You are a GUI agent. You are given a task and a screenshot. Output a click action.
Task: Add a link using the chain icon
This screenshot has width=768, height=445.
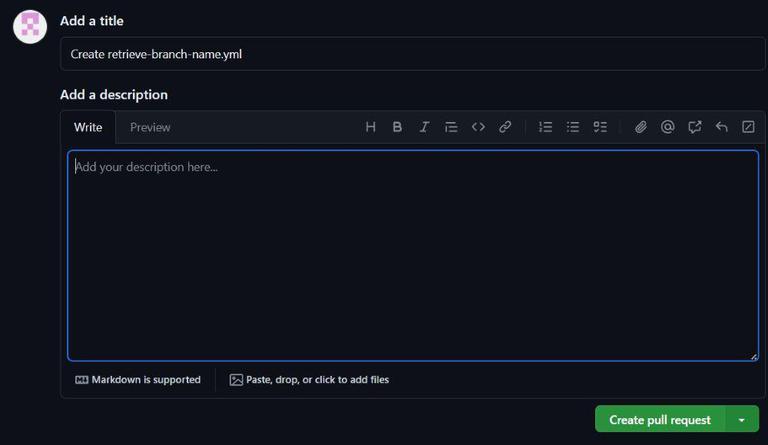tap(505, 127)
